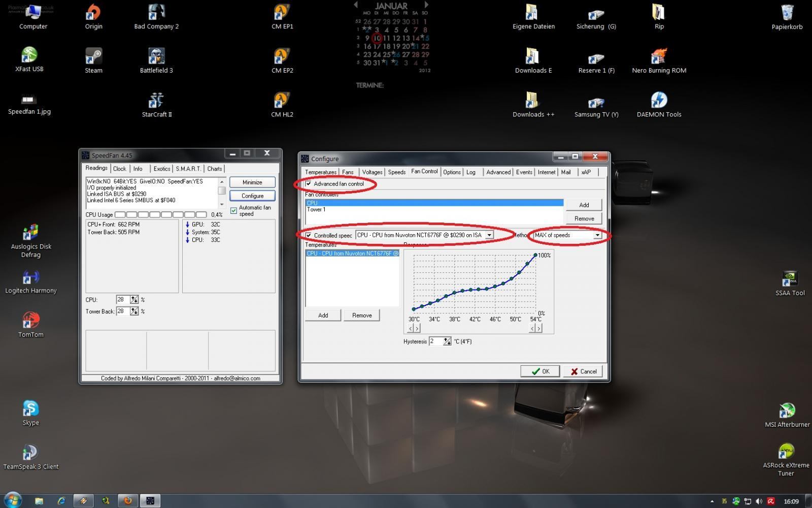Click the volume tray icon

coord(759,501)
